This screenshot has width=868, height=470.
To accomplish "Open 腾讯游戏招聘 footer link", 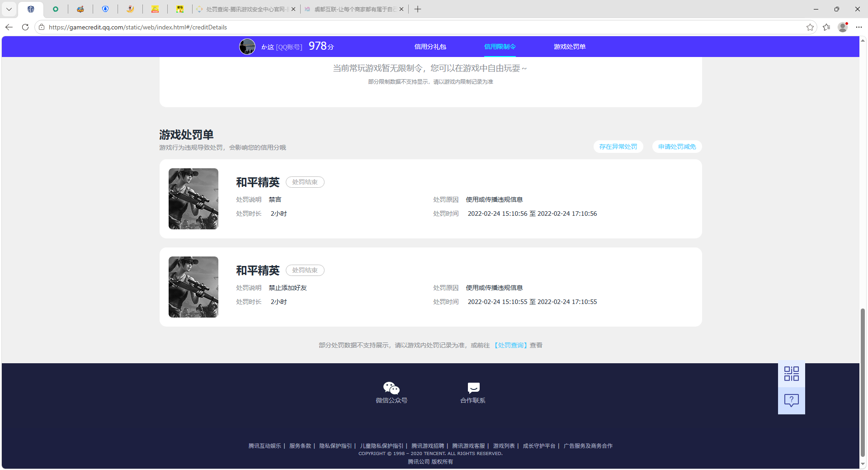I will (x=428, y=446).
